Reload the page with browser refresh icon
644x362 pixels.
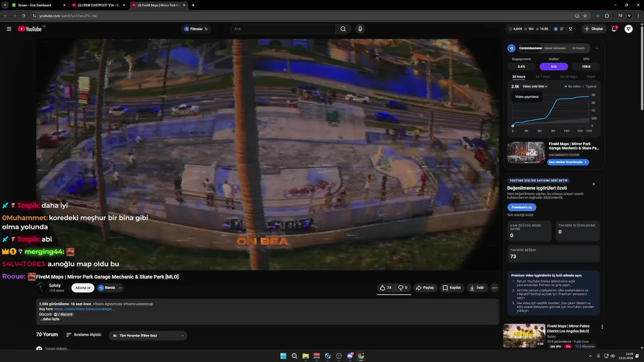pos(23,16)
